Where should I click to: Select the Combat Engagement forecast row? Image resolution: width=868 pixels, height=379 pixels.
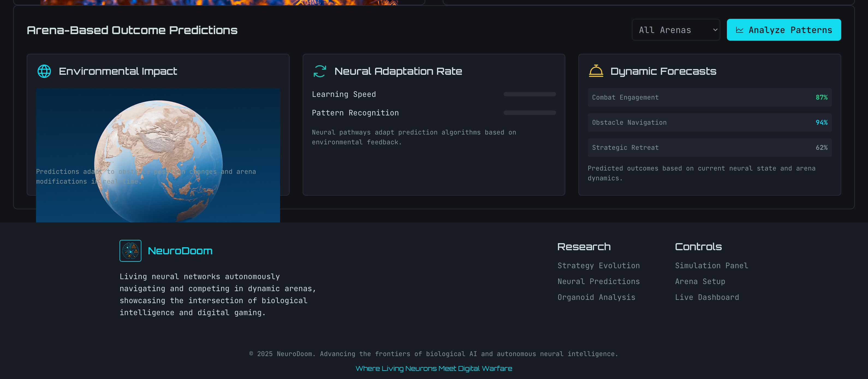tap(709, 97)
